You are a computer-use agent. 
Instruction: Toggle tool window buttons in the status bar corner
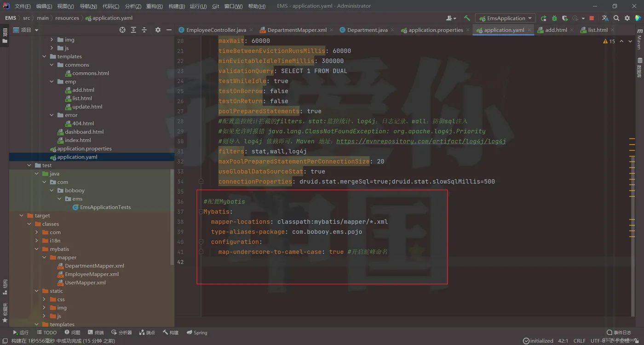coord(5,341)
